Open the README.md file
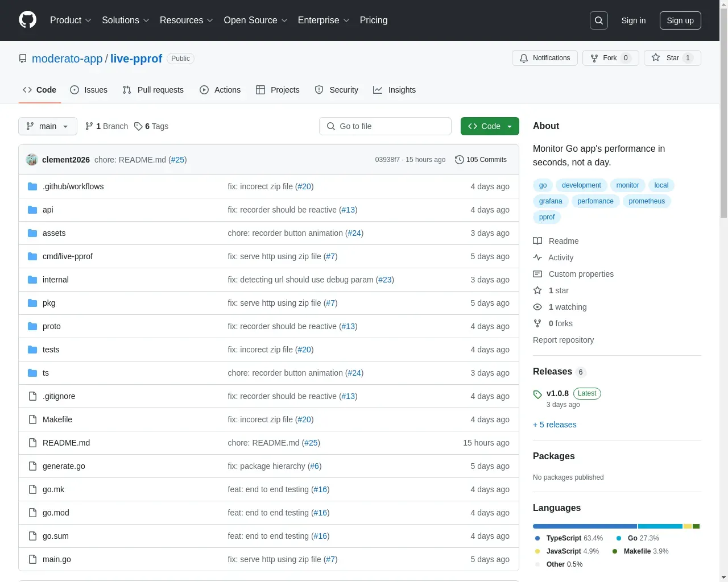This screenshot has width=728, height=582. 66,443
